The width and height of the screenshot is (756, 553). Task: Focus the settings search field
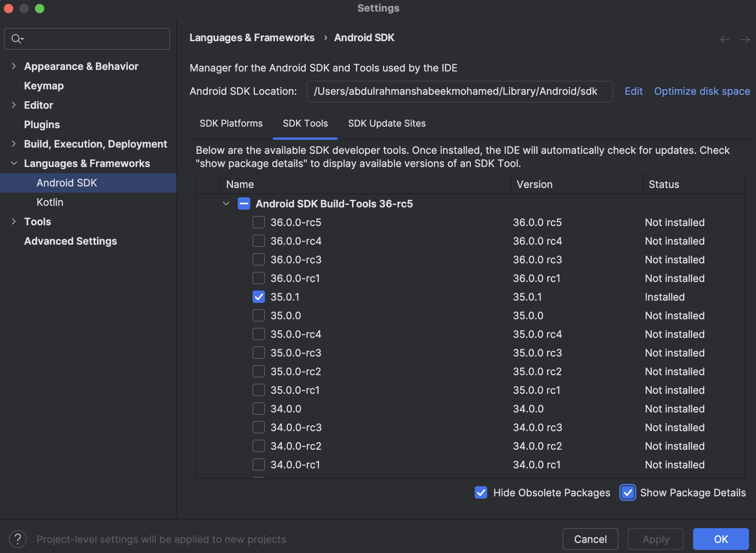(x=87, y=39)
